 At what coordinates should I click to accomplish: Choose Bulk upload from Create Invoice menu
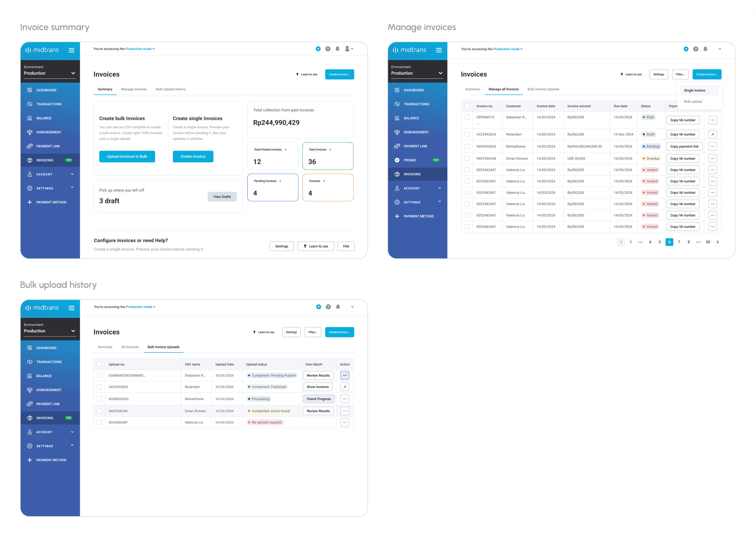[693, 102]
